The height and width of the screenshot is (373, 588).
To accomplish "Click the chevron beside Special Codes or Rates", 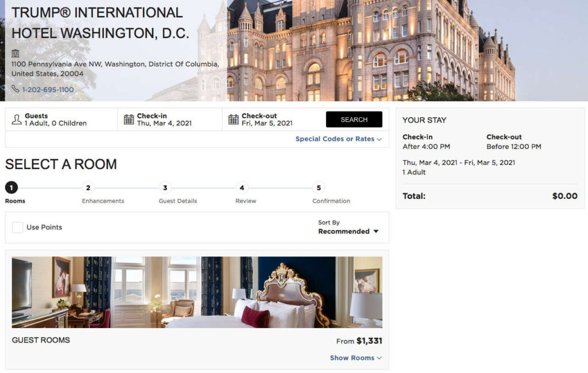I will click(379, 139).
